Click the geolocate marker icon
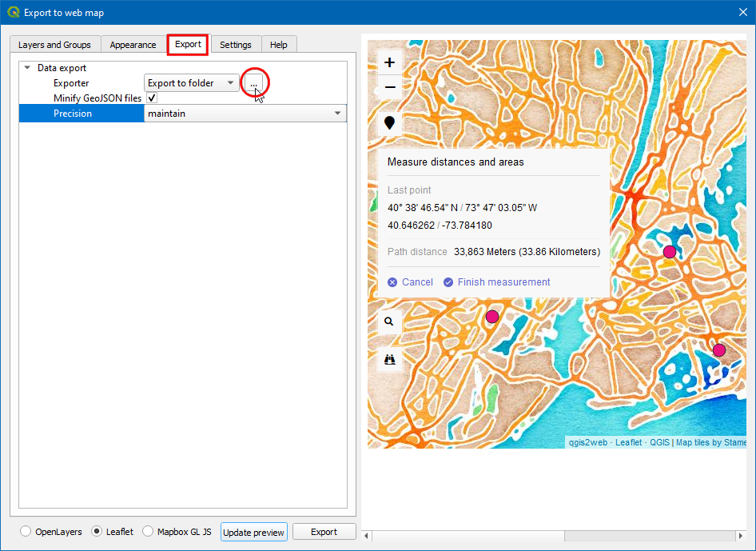 pos(390,122)
